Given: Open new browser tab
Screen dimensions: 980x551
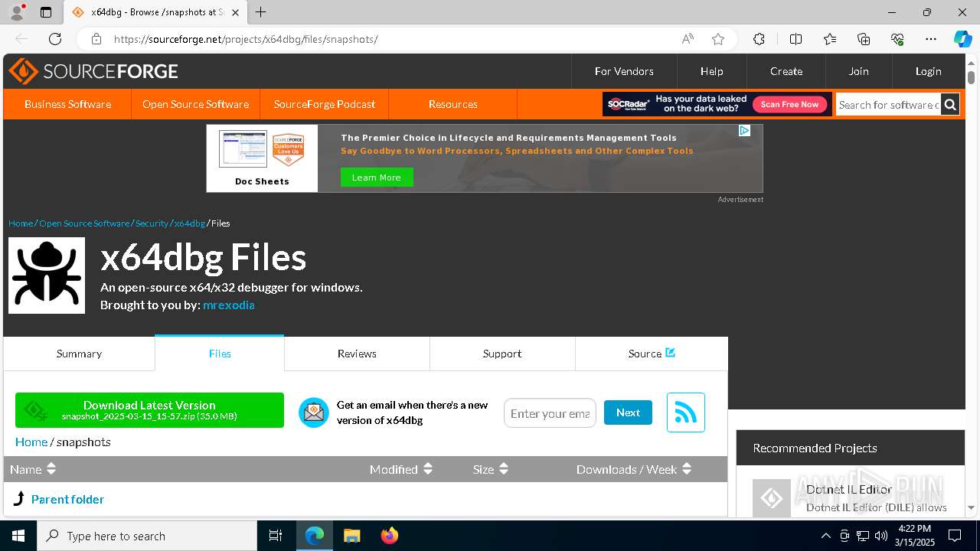Looking at the screenshot, I should click(261, 12).
